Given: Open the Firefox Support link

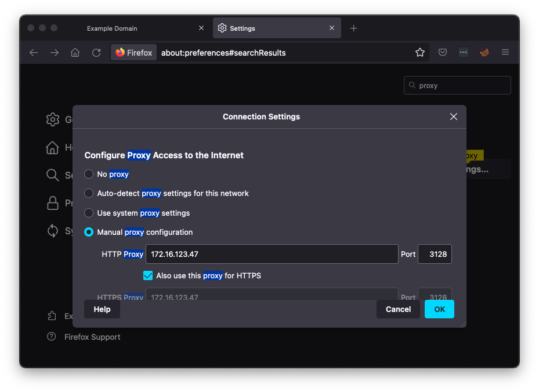Looking at the screenshot, I should (92, 337).
